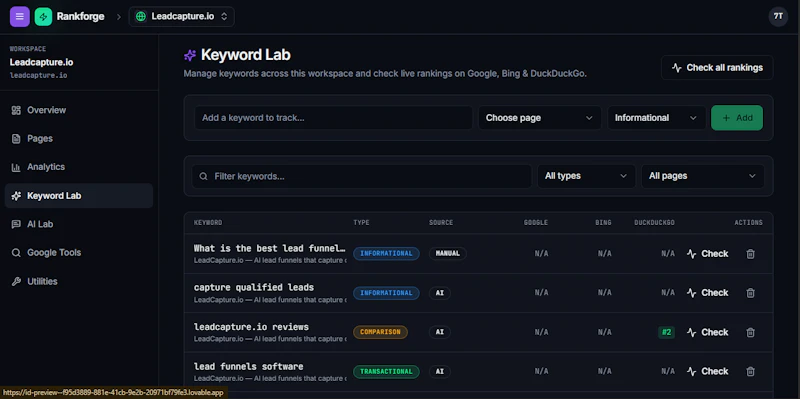Click the Analytics bar chart icon

[16, 167]
